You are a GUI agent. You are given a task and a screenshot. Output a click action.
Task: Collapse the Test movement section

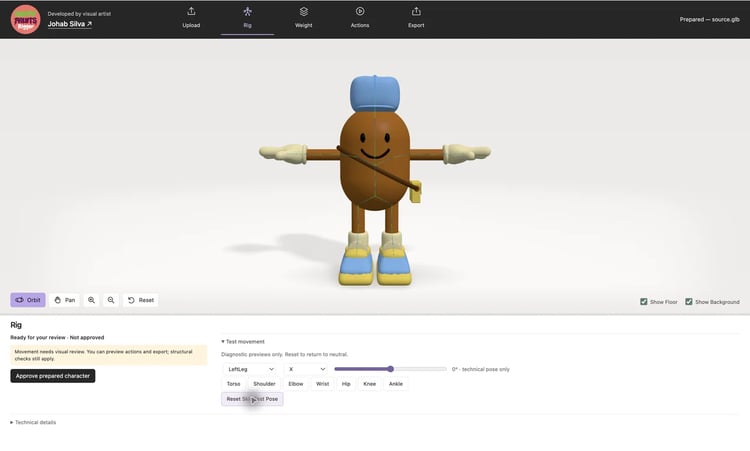pyautogui.click(x=243, y=341)
